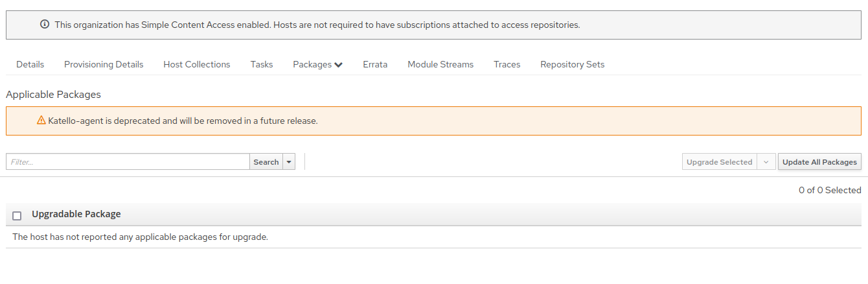Switch to the Traces tab
868x284 pixels.
pyautogui.click(x=507, y=64)
